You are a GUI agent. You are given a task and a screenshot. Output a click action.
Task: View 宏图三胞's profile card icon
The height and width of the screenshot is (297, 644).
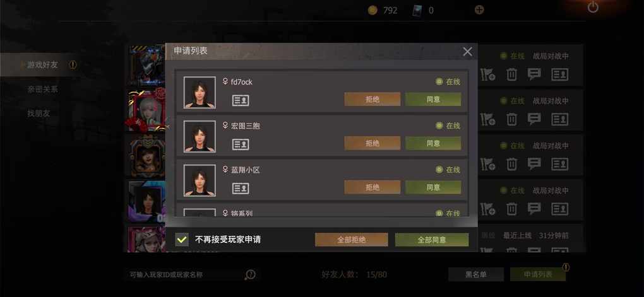tap(241, 144)
